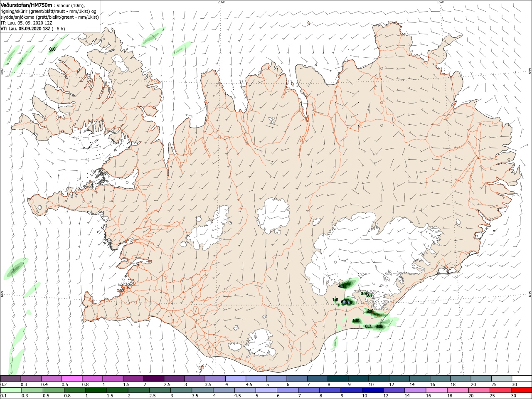The width and height of the screenshot is (532, 399).
Task: Click the 'slydda/snjókoma' legend description line
Action: coord(49,17)
